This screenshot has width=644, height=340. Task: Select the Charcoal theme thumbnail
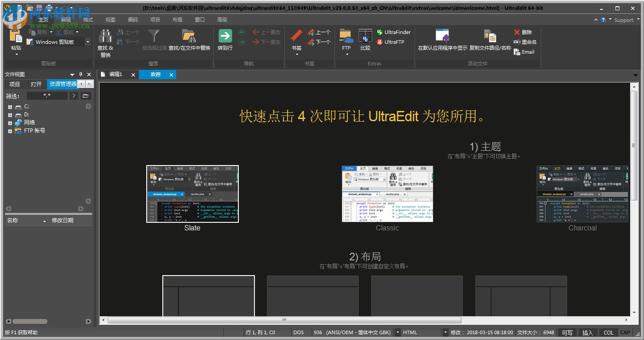583,194
